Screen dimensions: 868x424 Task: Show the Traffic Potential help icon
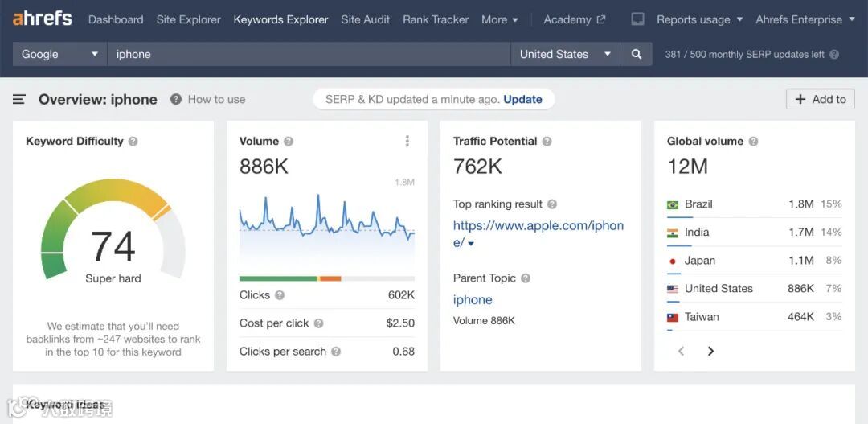[547, 142]
